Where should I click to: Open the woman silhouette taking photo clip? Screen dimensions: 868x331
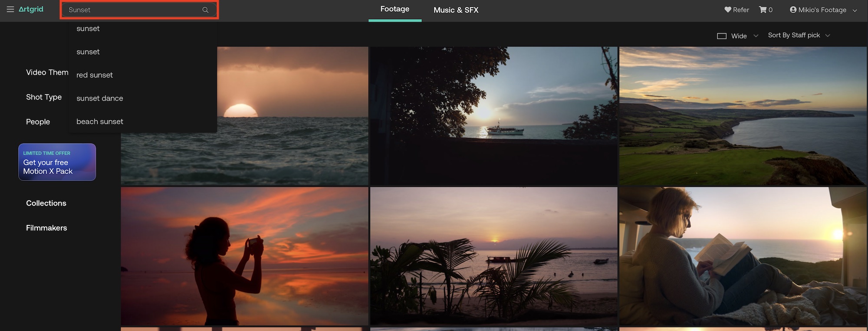pos(244,256)
